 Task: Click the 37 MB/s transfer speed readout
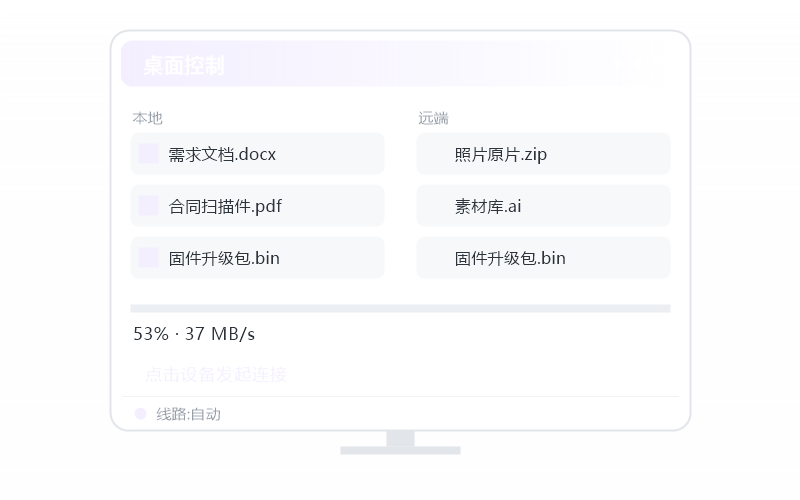point(220,334)
